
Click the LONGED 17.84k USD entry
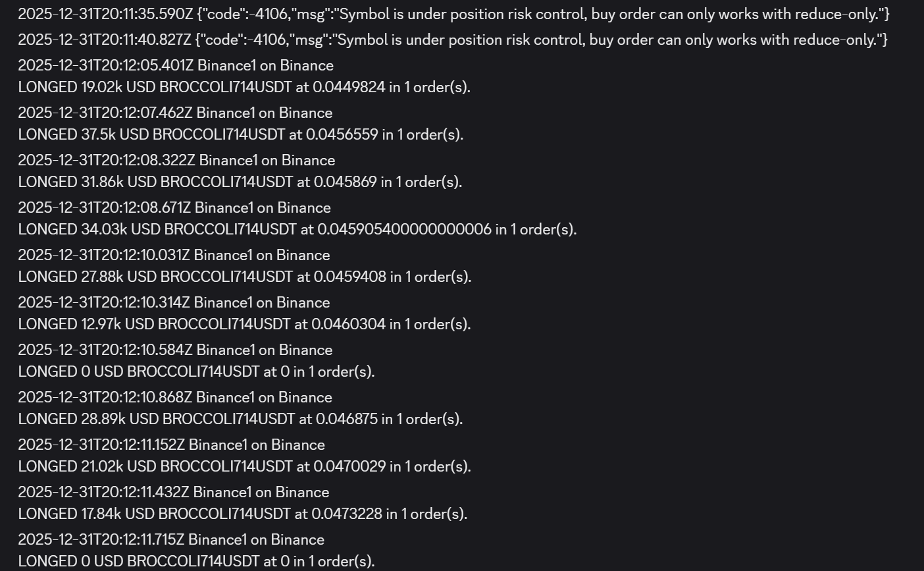click(x=243, y=514)
